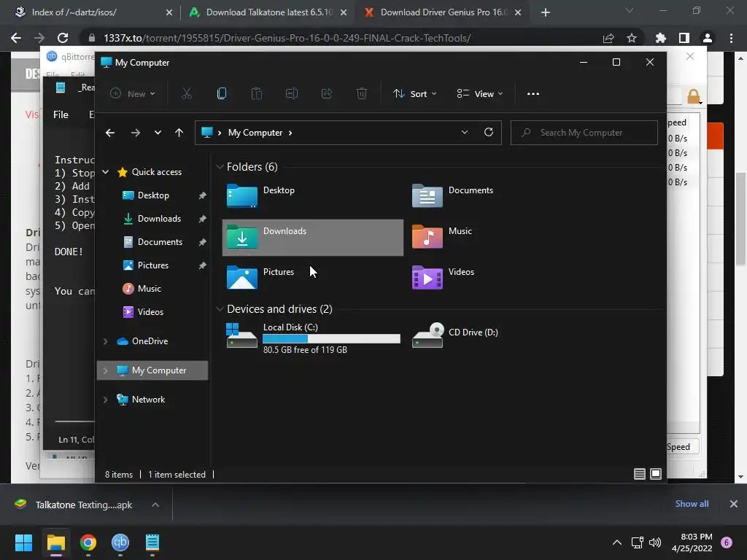The width and height of the screenshot is (747, 560).
Task: Open the View dropdown
Action: tap(480, 94)
